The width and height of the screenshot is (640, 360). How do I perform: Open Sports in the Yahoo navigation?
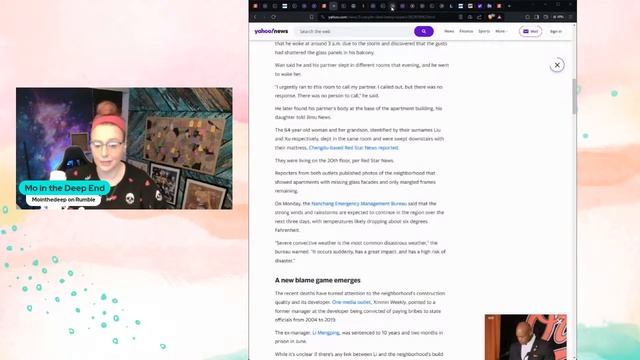484,31
